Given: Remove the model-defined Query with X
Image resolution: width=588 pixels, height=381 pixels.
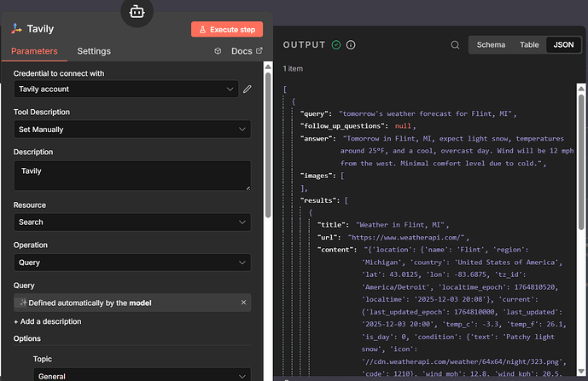Looking at the screenshot, I should click(x=243, y=303).
